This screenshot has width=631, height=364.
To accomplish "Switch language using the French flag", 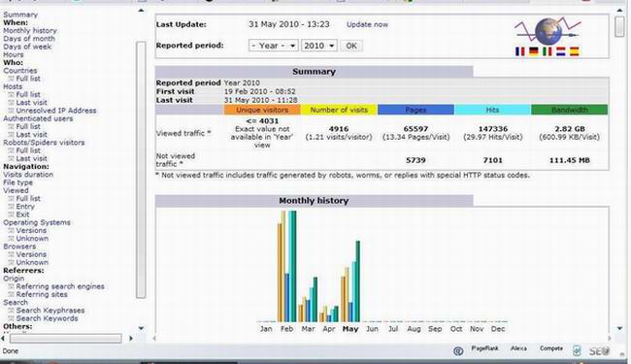I will click(519, 51).
